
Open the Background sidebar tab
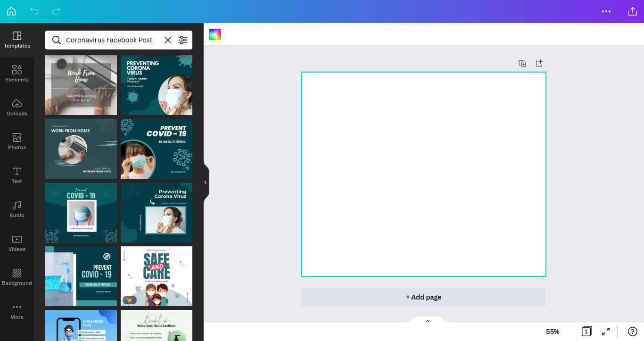(17, 277)
